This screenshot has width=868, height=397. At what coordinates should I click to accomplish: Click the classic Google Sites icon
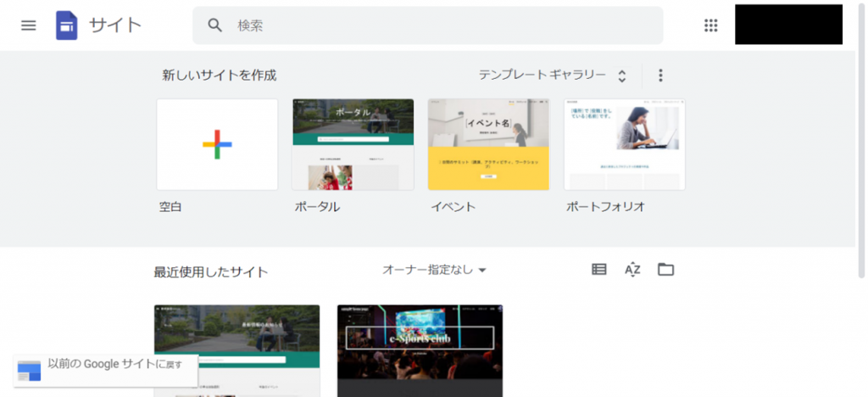click(x=30, y=371)
